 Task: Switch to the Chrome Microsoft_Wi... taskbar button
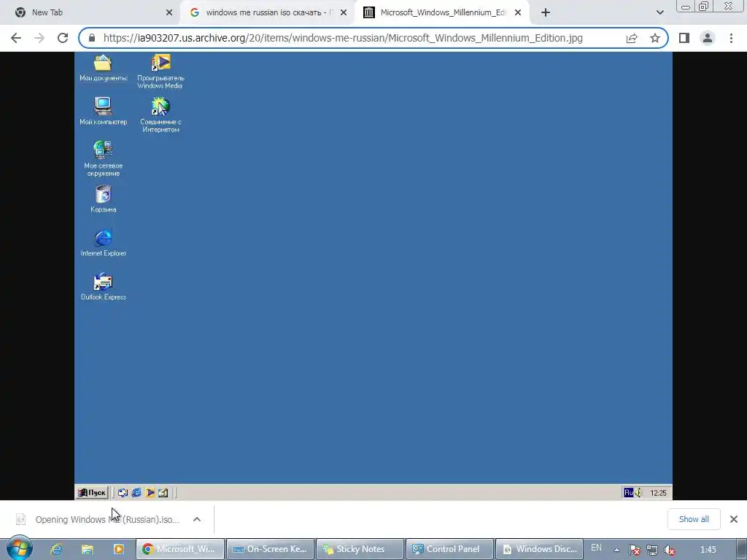point(180,549)
